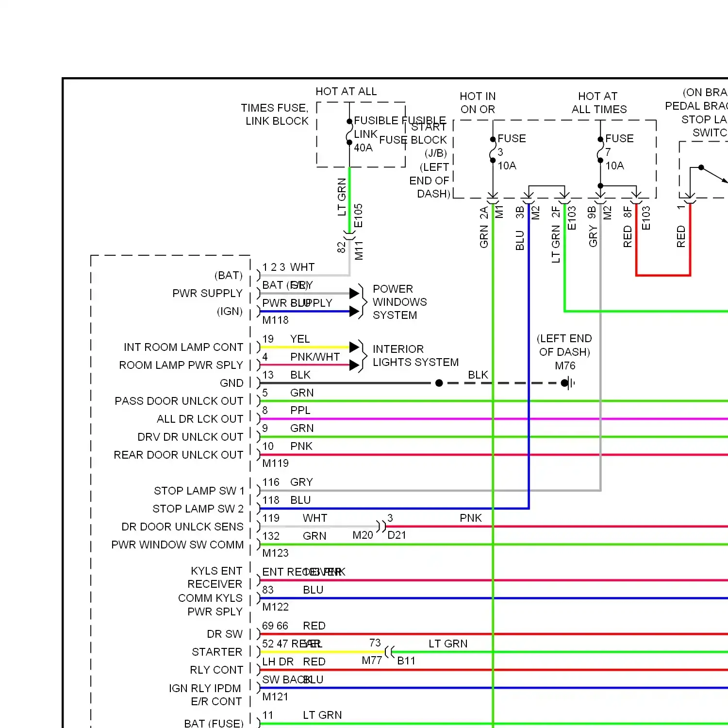
Task: Click the 'ALL DR LCK OUT' pin name
Action: click(x=200, y=419)
